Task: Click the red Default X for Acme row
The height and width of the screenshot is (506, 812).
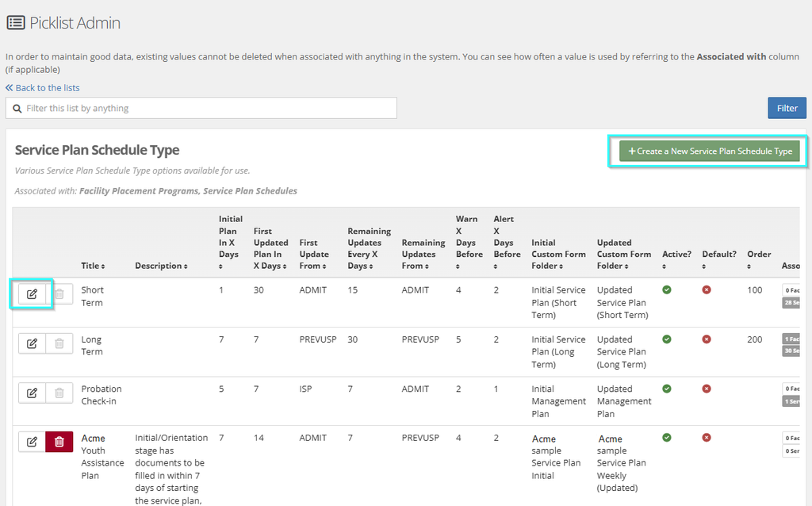Action: tap(707, 438)
